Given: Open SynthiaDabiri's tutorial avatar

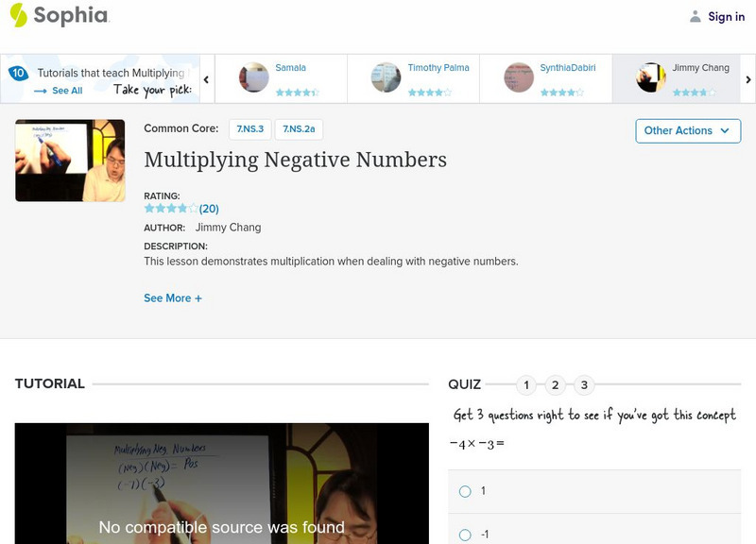Looking at the screenshot, I should tap(519, 77).
